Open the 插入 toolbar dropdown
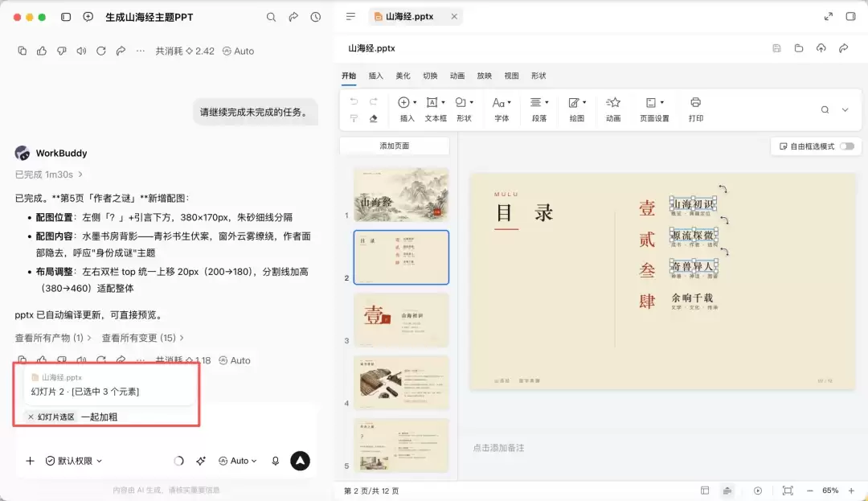Screen dimensions: 868x501 (407, 109)
